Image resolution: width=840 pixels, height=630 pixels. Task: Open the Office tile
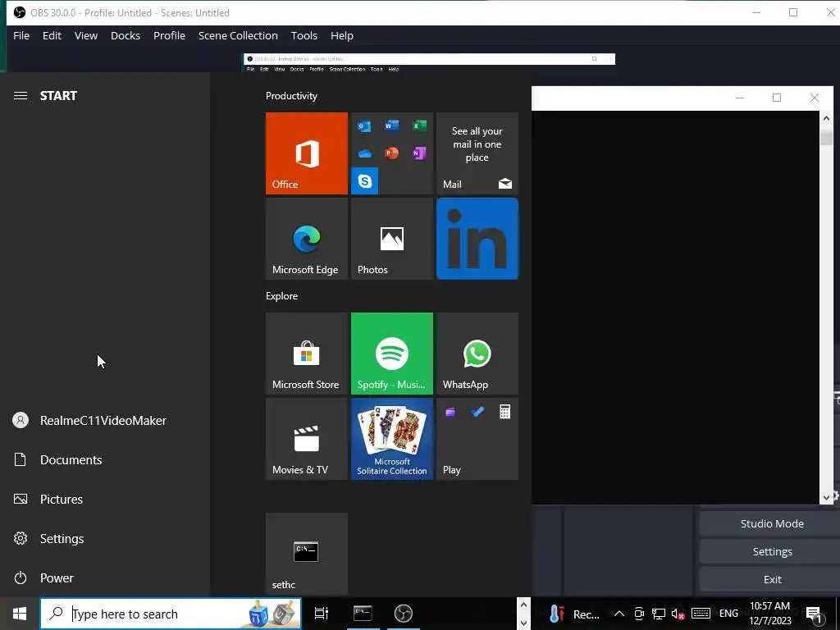307,153
